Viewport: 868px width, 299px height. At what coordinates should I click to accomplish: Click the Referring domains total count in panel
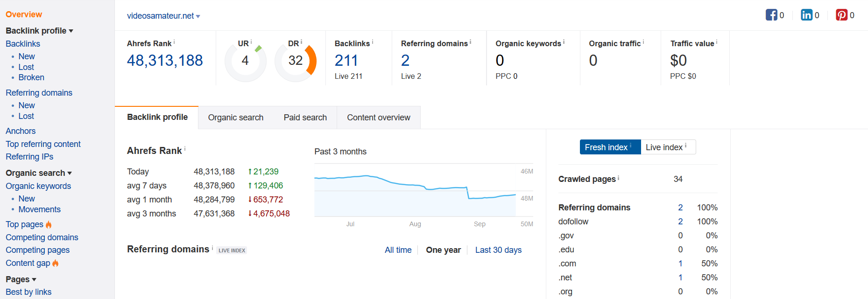[680, 208]
